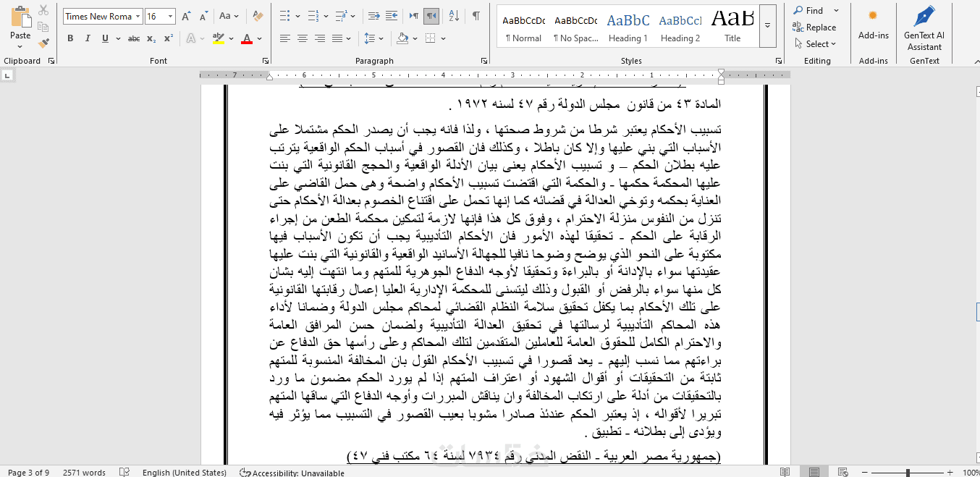Select the Format Painter brush

pyautogui.click(x=43, y=43)
